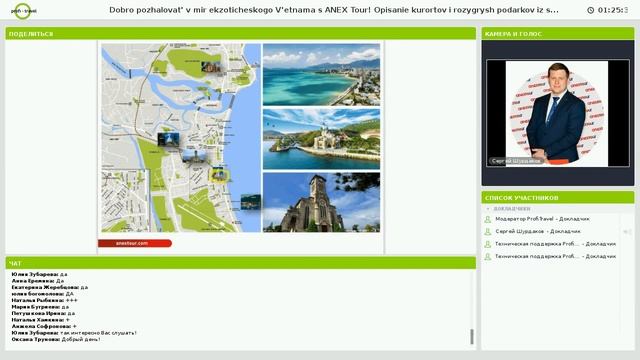
Task: Click the ЧАТ panel header
Action: 240,263
